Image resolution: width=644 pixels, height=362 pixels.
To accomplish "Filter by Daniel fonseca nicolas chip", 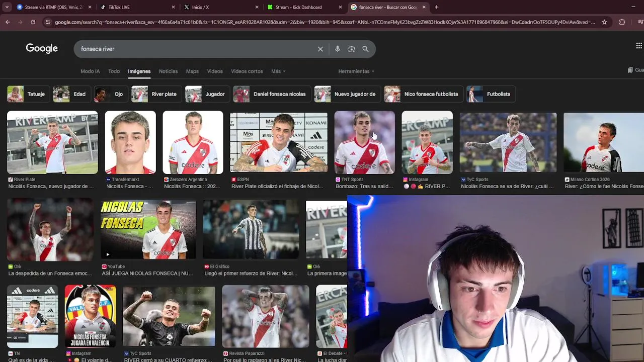I will pos(272,94).
